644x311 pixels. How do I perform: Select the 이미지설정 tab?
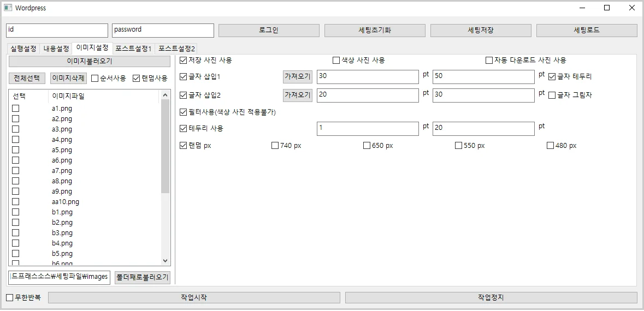pos(92,48)
